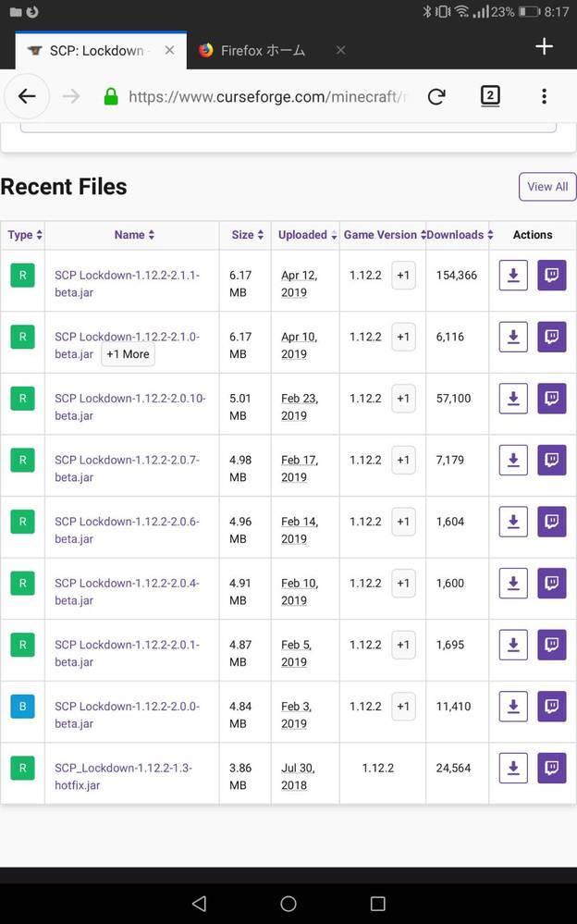Expand +1 More next to 2.1.0-beta.jar
The height and width of the screenshot is (924, 577).
pos(128,354)
